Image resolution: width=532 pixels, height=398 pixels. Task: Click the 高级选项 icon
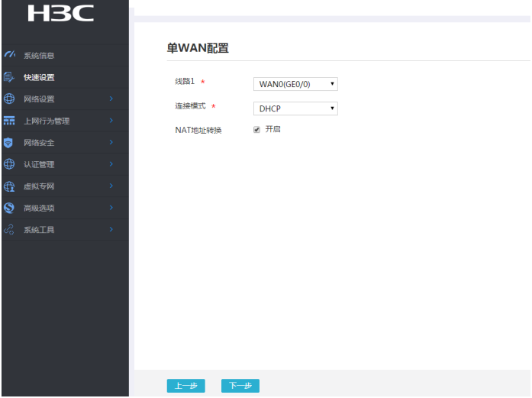(9, 208)
